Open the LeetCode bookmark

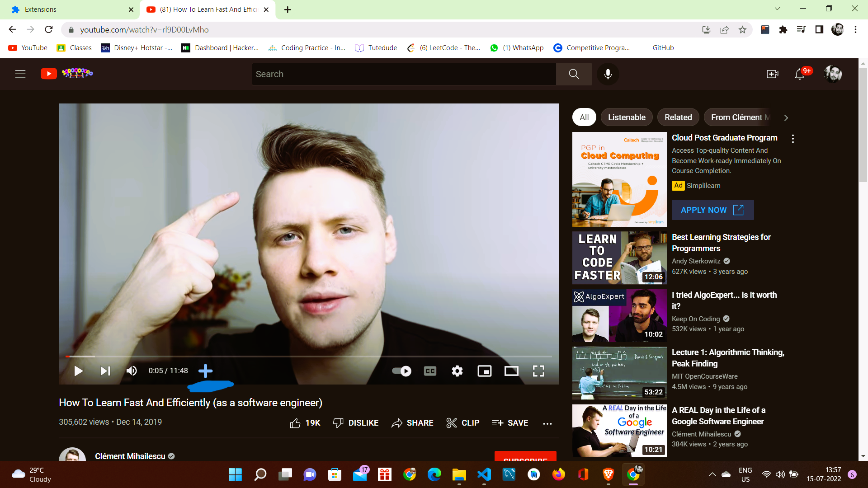(x=444, y=48)
